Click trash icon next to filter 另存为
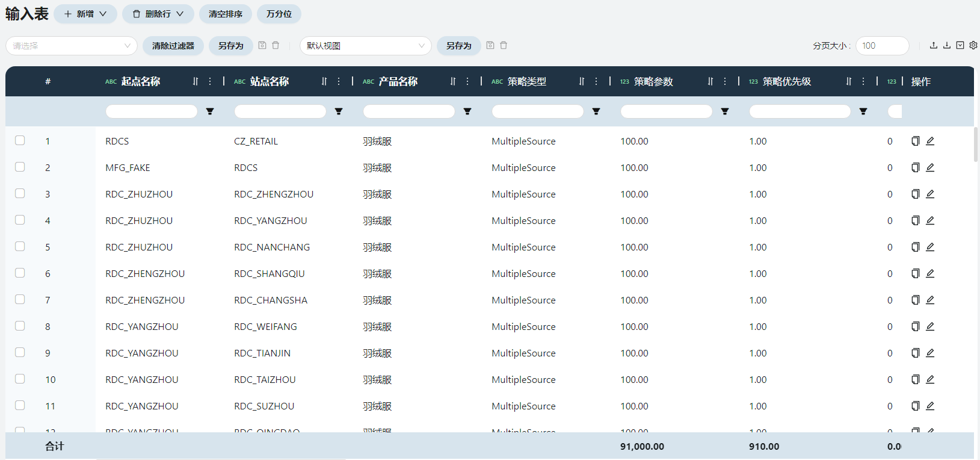 [x=276, y=45]
